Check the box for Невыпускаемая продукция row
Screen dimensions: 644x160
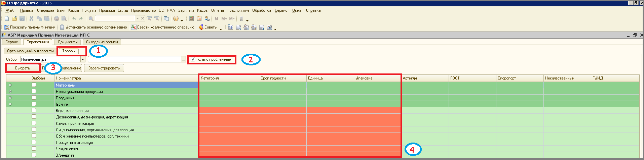coord(34,91)
